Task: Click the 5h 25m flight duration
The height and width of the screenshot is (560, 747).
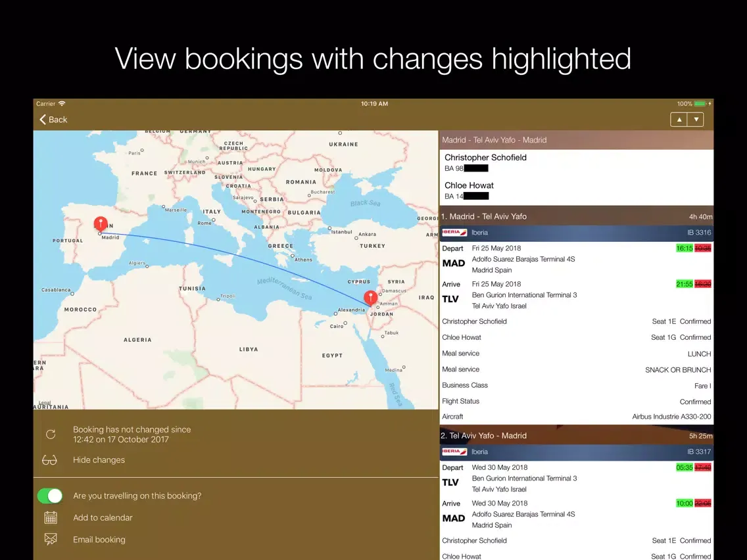Action: [x=700, y=436]
